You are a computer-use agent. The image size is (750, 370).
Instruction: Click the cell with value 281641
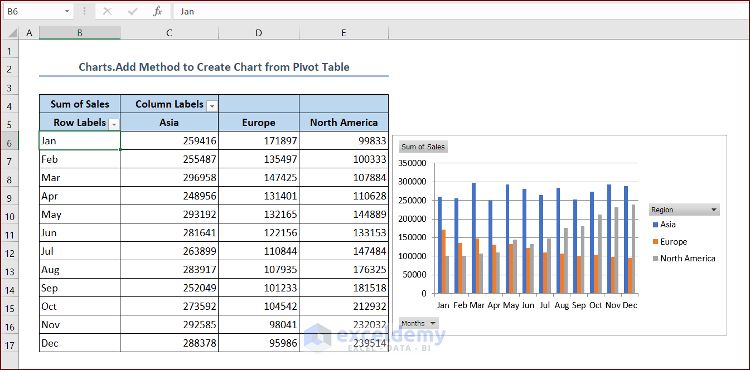[169, 233]
